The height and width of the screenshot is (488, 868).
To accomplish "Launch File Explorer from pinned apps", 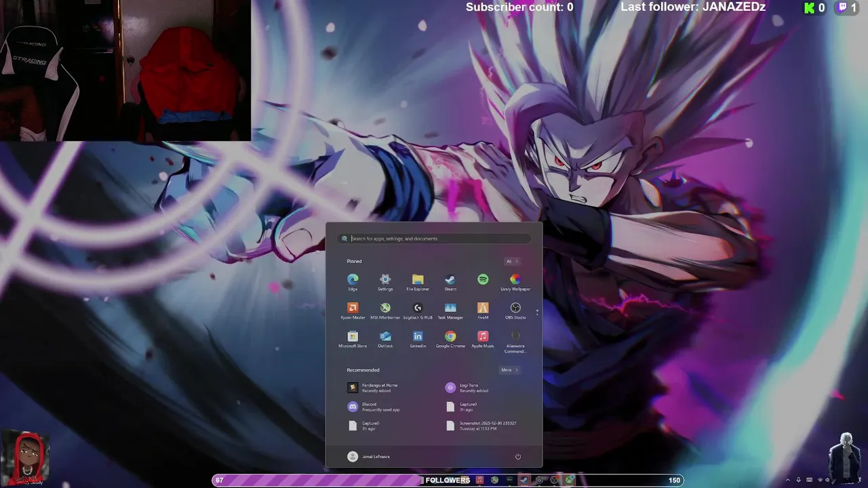I will (418, 282).
